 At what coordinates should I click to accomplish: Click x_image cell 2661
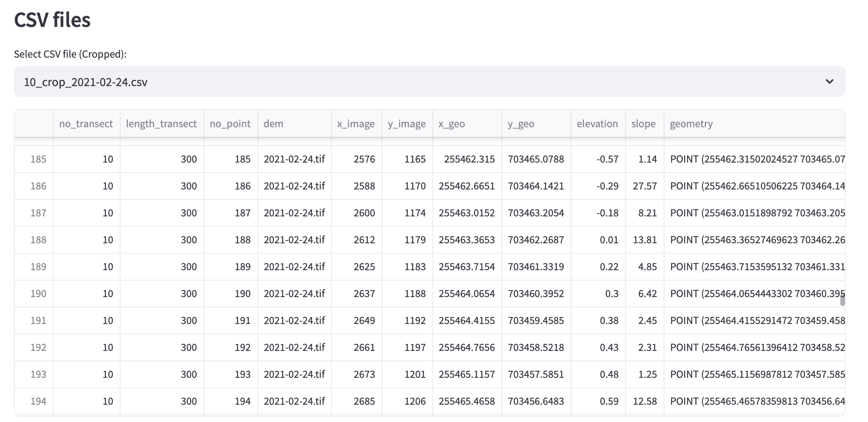357,347
